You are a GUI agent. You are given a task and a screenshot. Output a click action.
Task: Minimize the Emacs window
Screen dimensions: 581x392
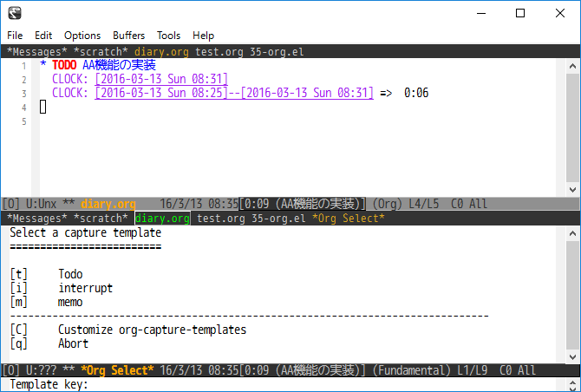[x=481, y=13]
